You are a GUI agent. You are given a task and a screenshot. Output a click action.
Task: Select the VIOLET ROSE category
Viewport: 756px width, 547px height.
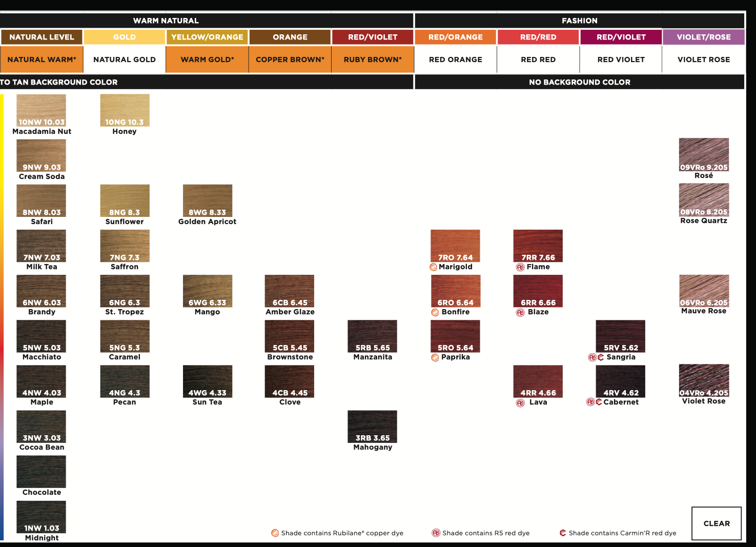703,59
